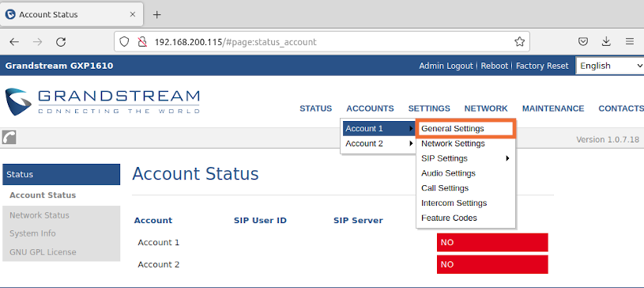
Task: Click the Status sidebar header
Action: [x=61, y=174]
